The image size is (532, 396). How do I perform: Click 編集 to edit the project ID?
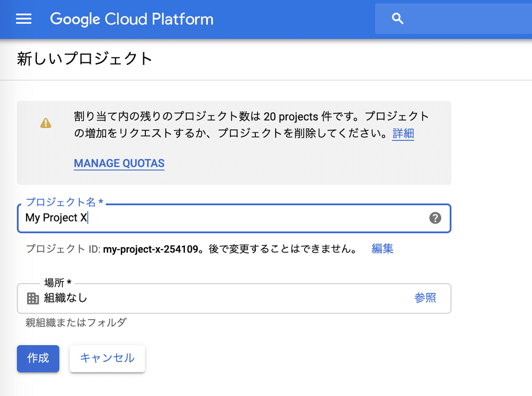click(x=382, y=249)
